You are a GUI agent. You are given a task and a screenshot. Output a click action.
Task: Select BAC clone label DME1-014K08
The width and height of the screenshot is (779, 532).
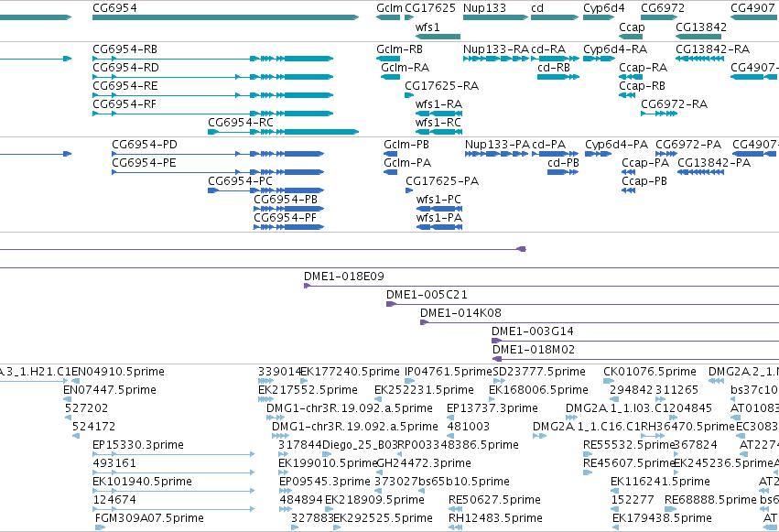(460, 313)
